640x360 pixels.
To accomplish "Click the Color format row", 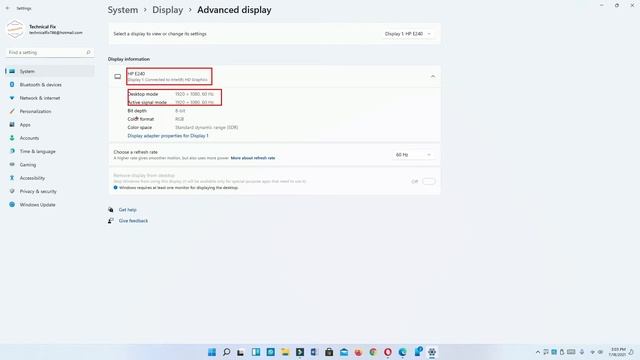I will 156,119.
